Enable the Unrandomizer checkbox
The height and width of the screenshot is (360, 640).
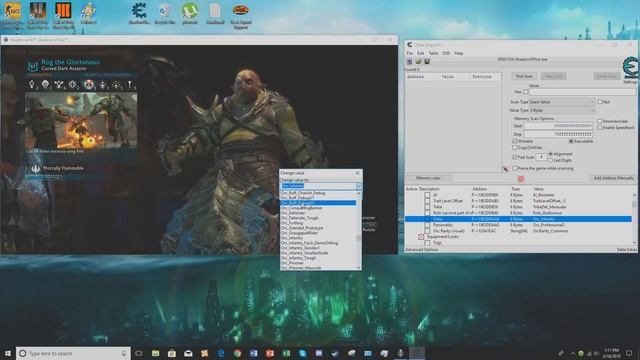coord(600,121)
